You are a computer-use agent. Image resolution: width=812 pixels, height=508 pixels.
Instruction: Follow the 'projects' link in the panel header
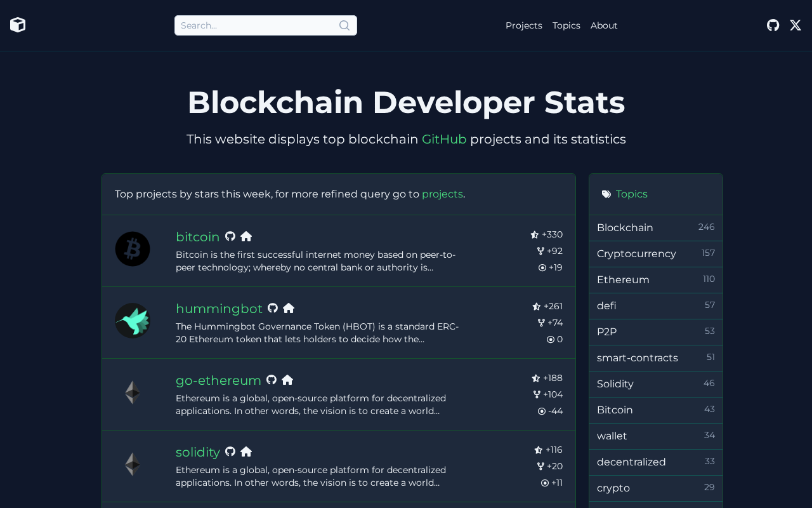click(x=442, y=194)
